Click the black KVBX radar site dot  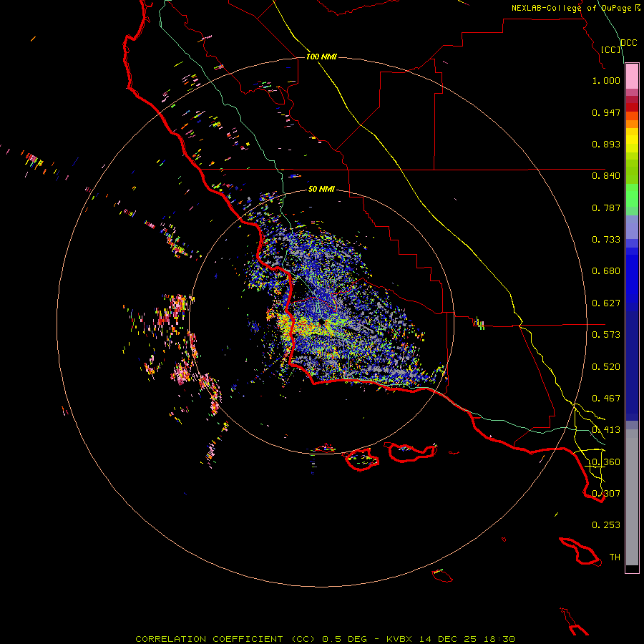(321, 323)
